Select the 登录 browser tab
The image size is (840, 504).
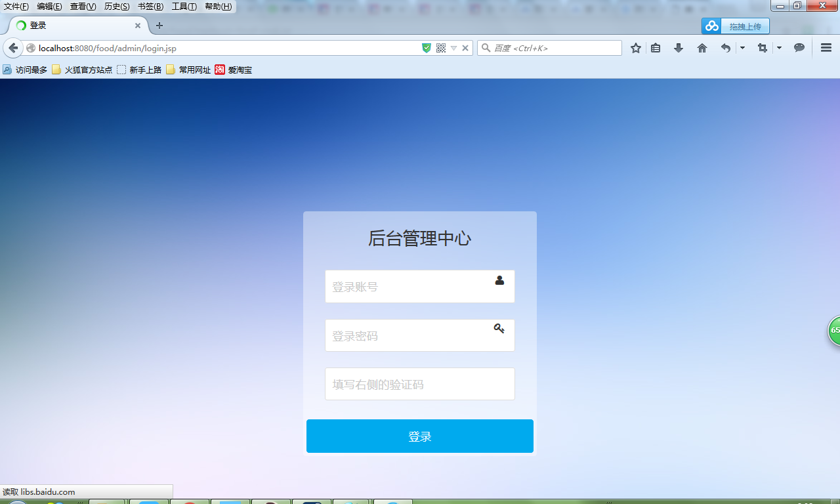[79, 26]
